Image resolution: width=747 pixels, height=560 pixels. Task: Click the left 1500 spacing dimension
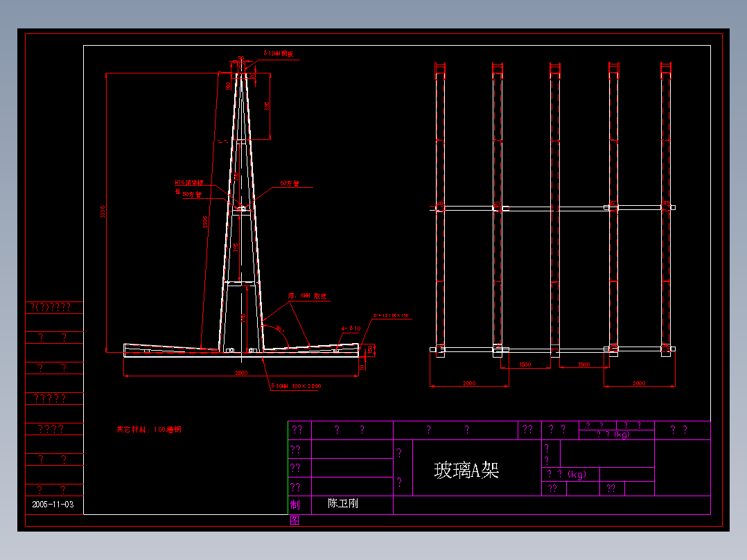tap(525, 365)
